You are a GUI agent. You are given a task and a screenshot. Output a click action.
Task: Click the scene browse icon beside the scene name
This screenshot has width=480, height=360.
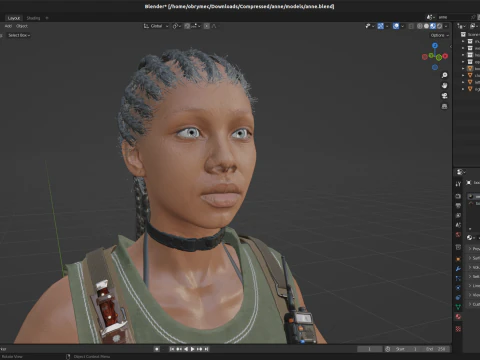(x=430, y=17)
